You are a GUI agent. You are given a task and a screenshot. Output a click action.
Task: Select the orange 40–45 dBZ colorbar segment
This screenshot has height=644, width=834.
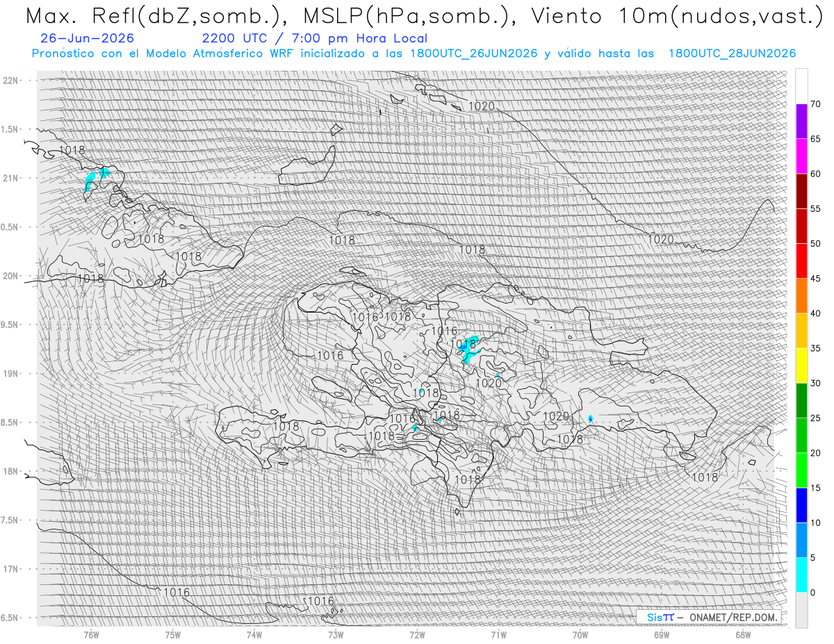[x=801, y=296]
